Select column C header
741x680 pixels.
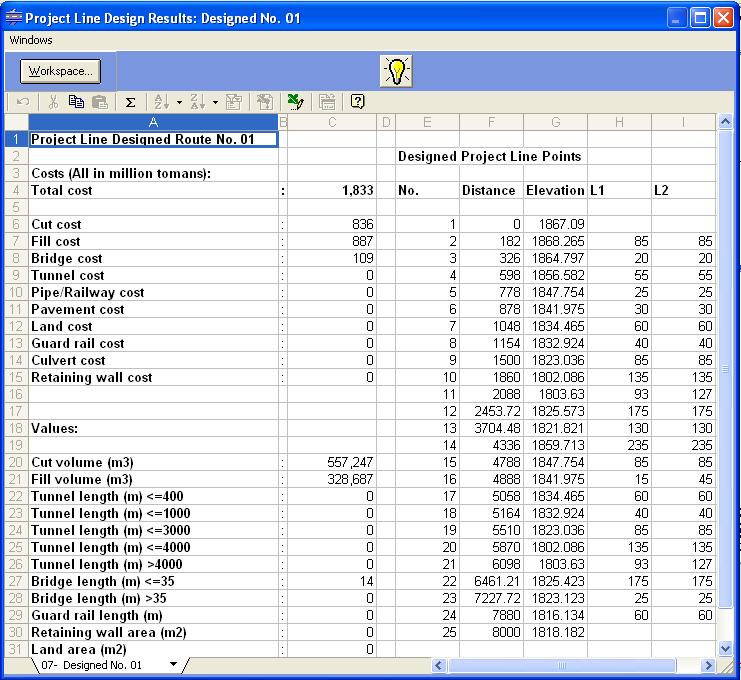click(332, 122)
